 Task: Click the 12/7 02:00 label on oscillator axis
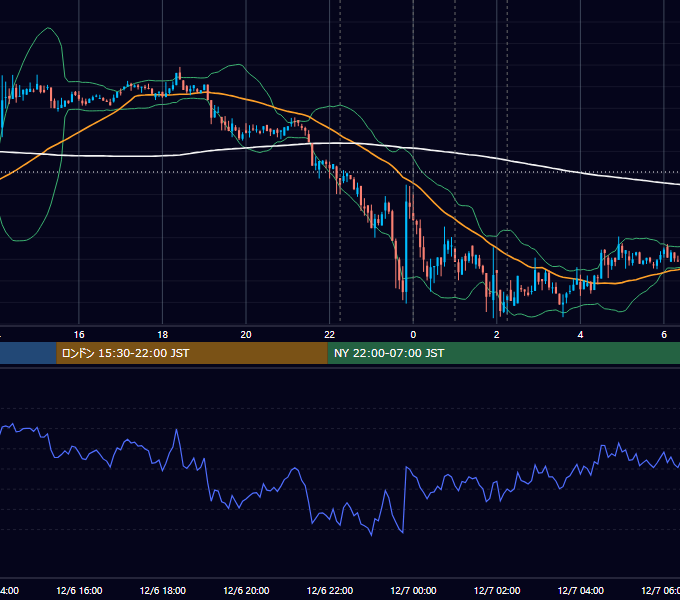click(497, 590)
